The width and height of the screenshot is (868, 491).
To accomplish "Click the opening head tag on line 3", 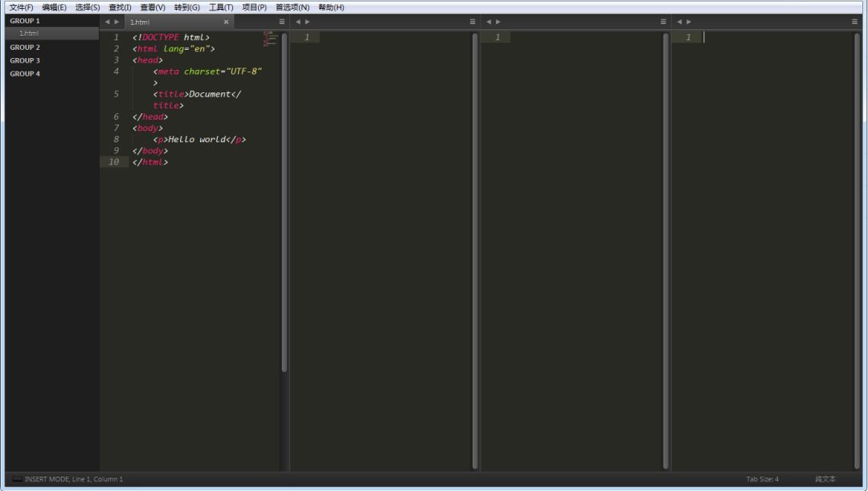I will [x=148, y=59].
